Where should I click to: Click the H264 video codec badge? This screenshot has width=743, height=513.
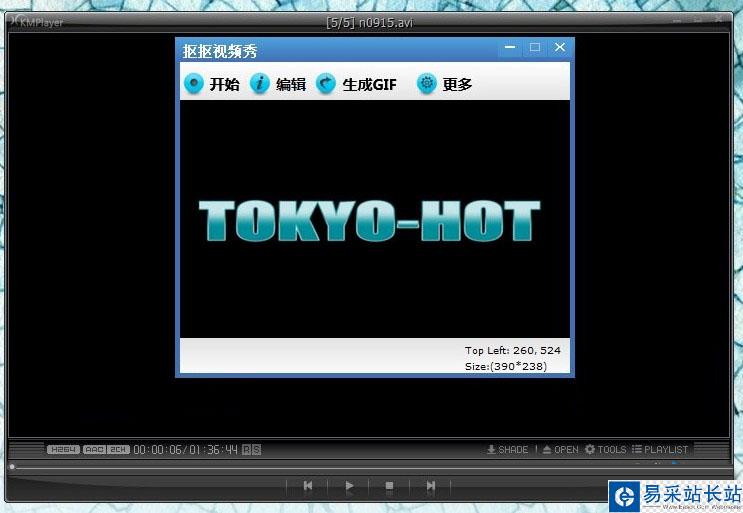63,450
